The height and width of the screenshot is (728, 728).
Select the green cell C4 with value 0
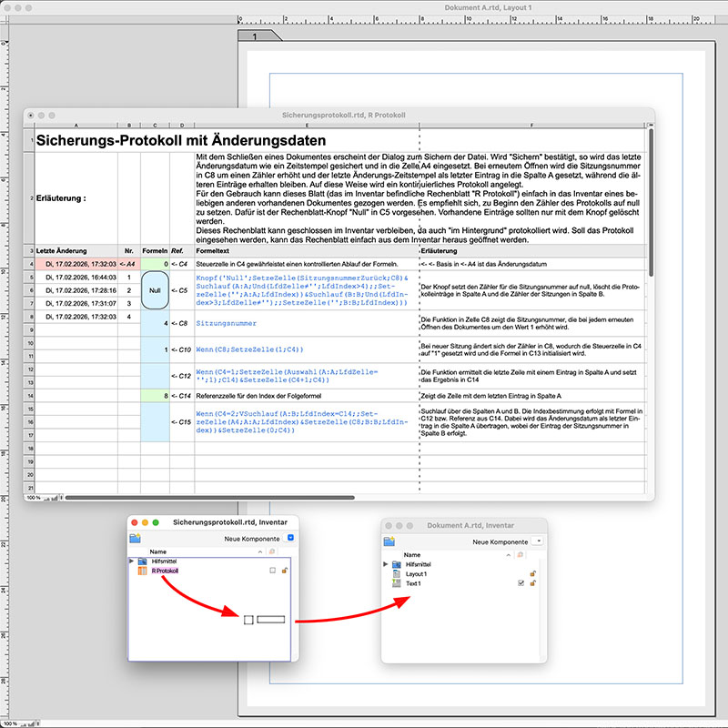tap(155, 263)
